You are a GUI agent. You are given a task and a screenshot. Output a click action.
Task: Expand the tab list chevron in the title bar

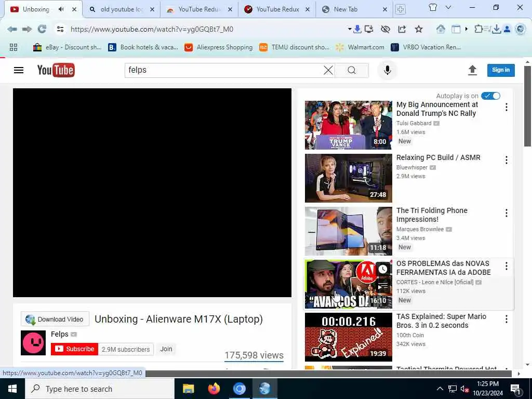click(448, 7)
